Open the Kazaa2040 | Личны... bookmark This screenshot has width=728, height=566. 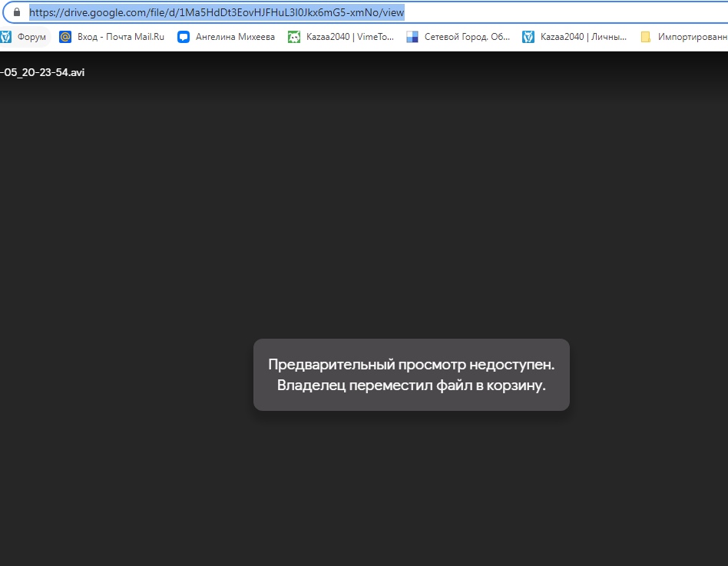(x=584, y=37)
